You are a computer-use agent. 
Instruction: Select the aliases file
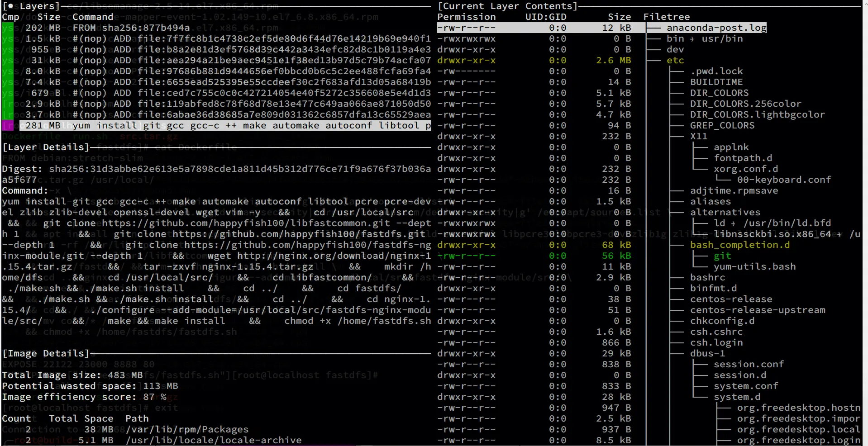[x=711, y=201]
